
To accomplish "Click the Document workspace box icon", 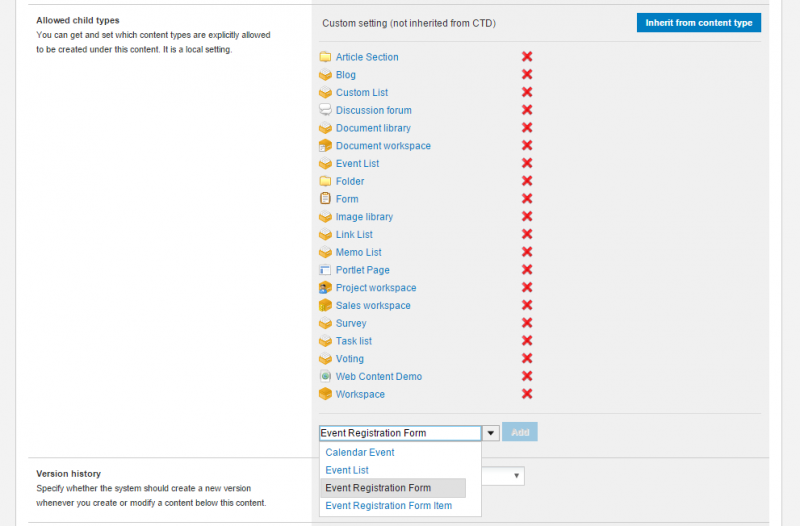I will pos(325,146).
